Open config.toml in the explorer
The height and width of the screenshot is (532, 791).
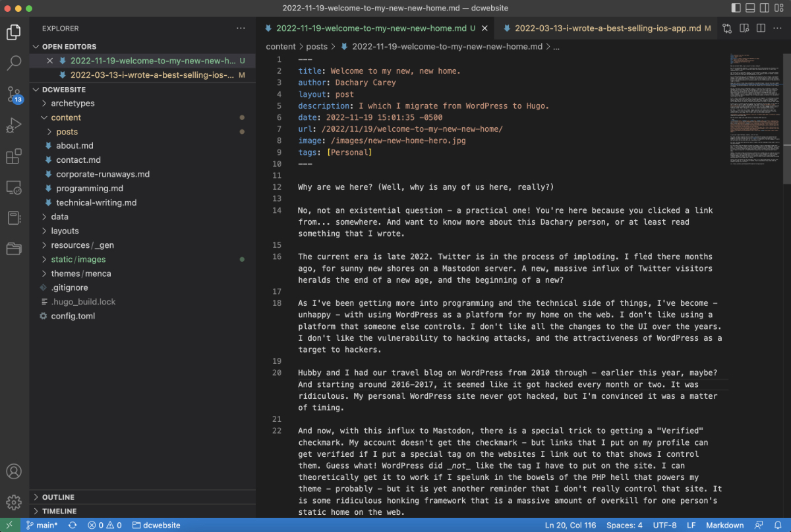click(x=142, y=316)
